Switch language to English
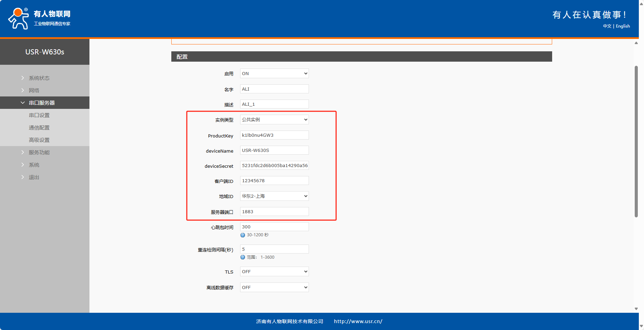 (623, 26)
